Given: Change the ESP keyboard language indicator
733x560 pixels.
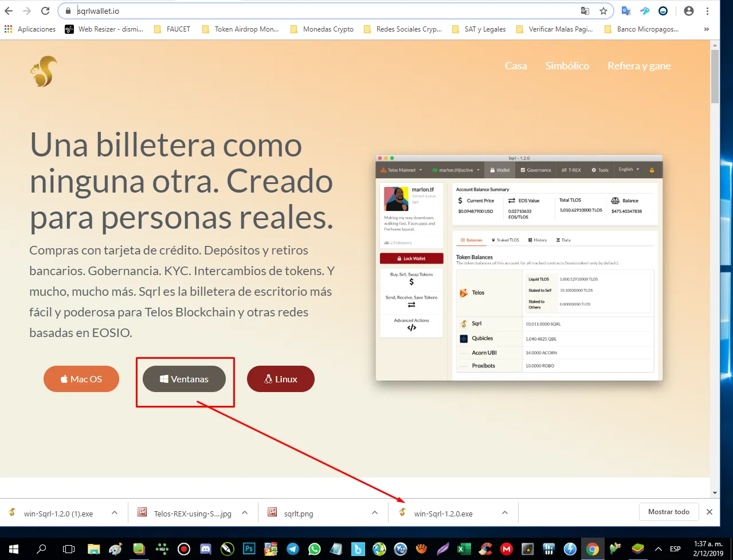Looking at the screenshot, I should (x=675, y=549).
